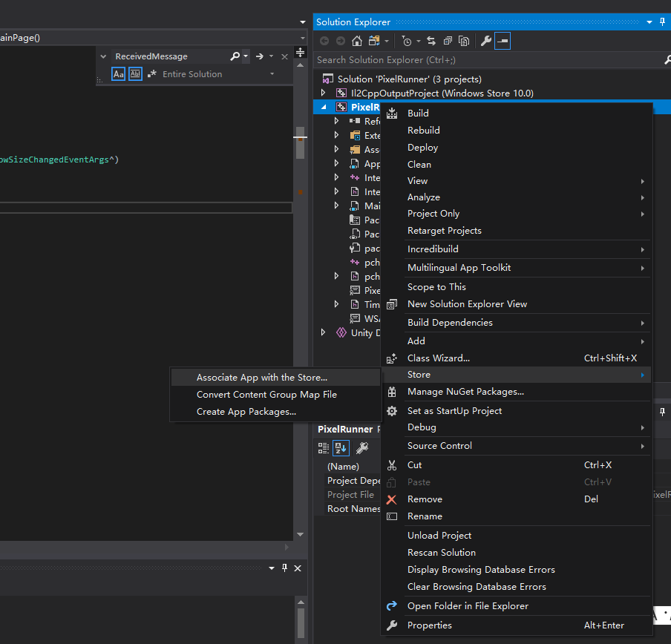The image size is (671, 644).
Task: Click the Categorized view icon in Properties
Action: (x=324, y=448)
